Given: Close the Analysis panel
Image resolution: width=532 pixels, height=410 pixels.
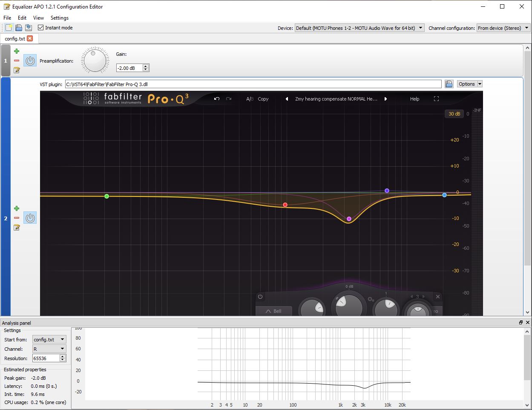Looking at the screenshot, I should pos(528,323).
